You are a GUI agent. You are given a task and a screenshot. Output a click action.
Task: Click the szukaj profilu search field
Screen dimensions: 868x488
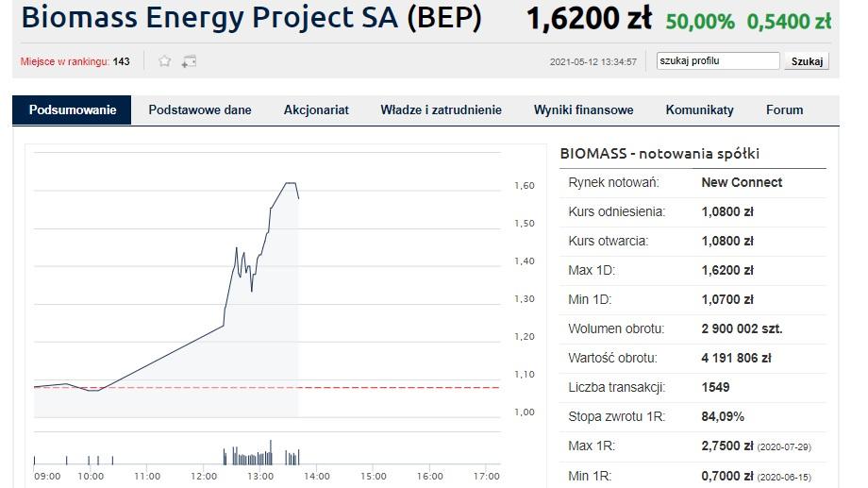718,61
